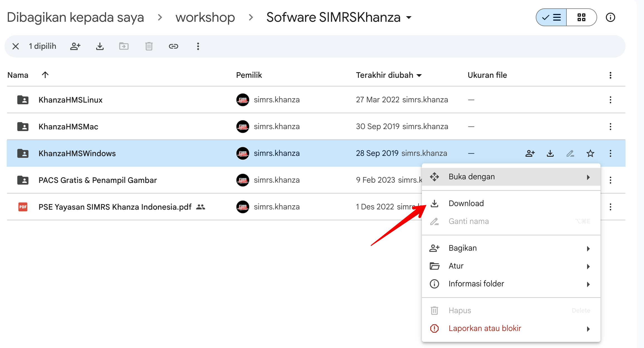The width and height of the screenshot is (644, 348).
Task: Select the KhanzaHMSMac folder
Action: point(68,127)
